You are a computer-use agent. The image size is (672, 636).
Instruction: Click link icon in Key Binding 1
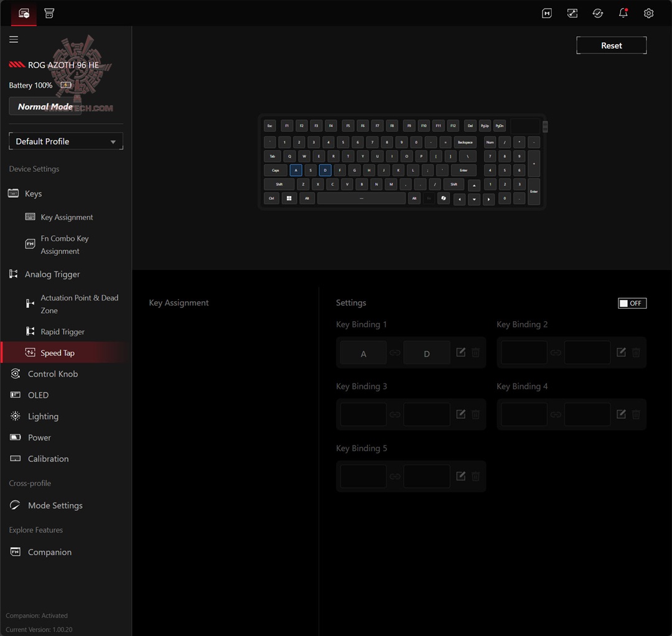point(395,353)
